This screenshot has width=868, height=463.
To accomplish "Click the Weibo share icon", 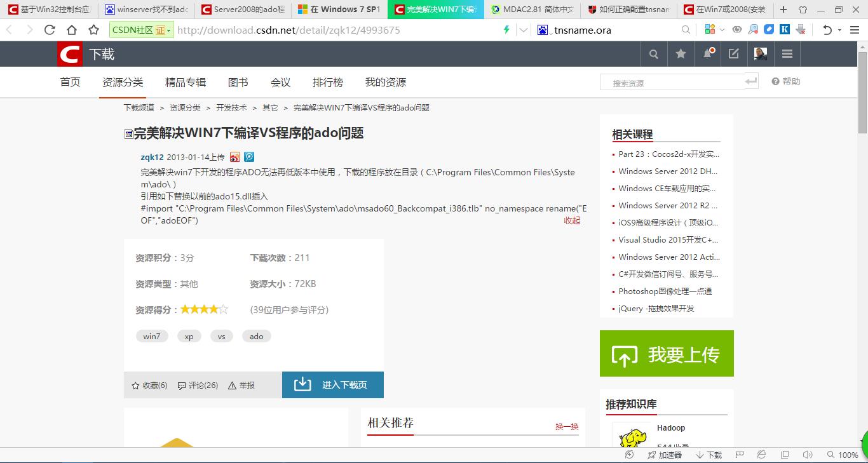I will pyautogui.click(x=235, y=157).
